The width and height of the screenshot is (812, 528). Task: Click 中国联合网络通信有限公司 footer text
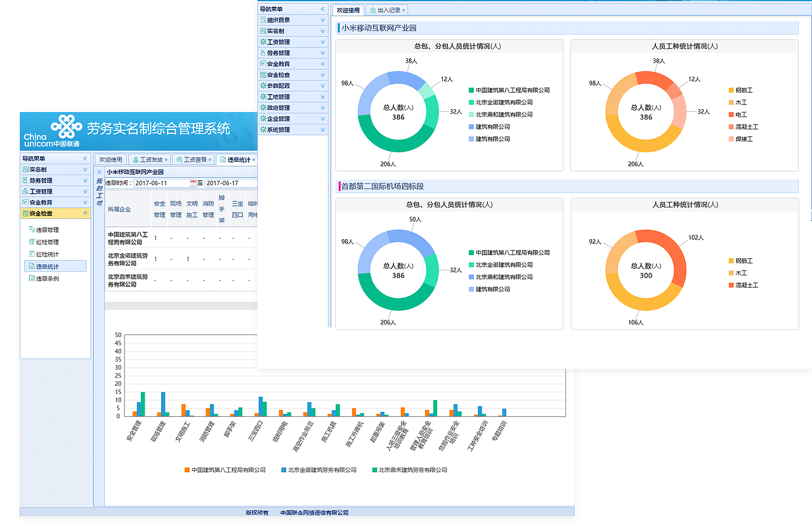tap(314, 513)
